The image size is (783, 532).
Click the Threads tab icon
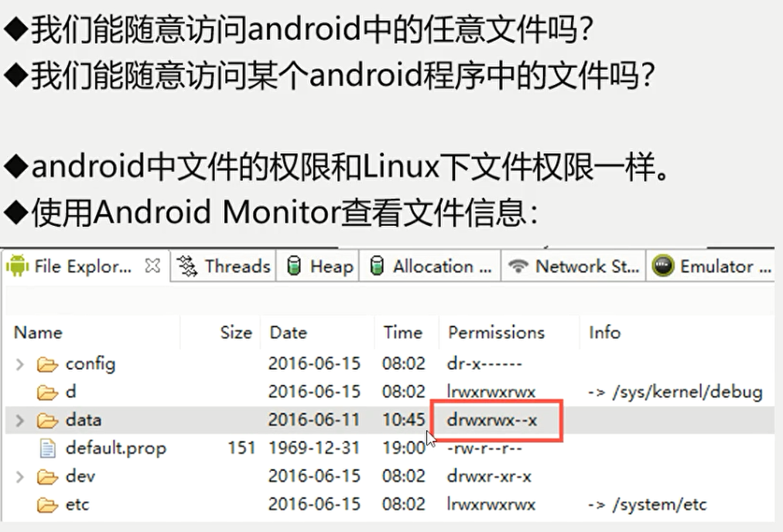187,266
